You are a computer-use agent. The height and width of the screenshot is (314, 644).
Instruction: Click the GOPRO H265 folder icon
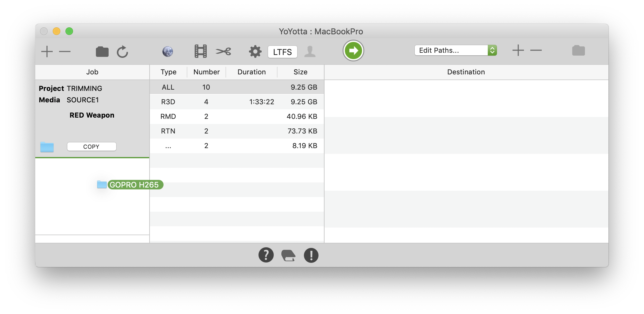[x=102, y=184]
